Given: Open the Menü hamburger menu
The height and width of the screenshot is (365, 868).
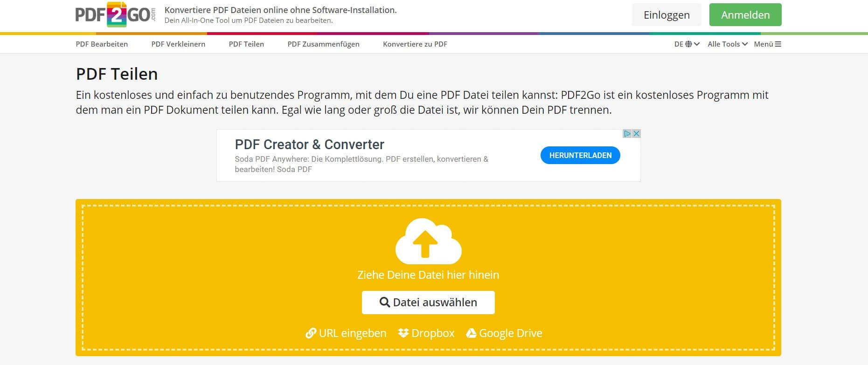Looking at the screenshot, I should point(767,44).
